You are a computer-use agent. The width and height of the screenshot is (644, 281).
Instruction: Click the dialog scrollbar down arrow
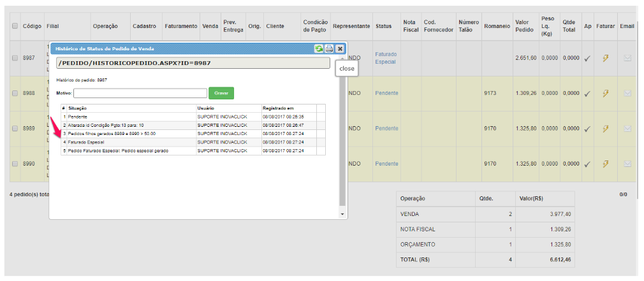[x=342, y=214]
